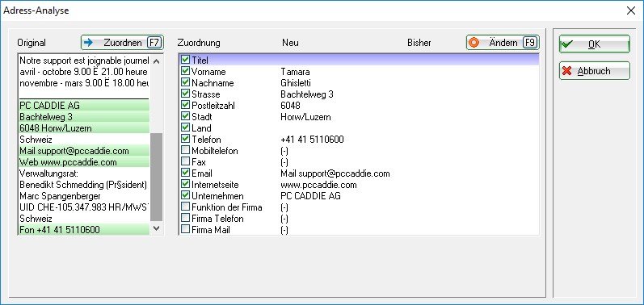
Task: Click the Neu value '6048'
Action: point(290,106)
